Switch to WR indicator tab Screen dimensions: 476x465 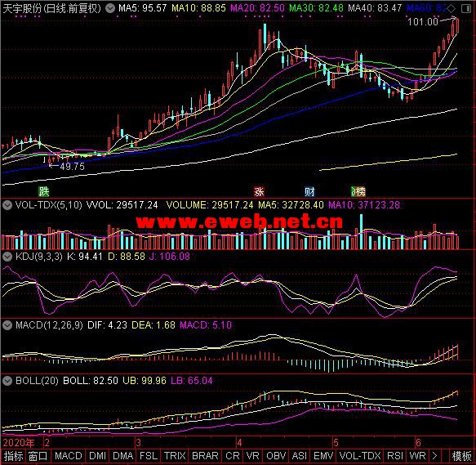[x=417, y=456]
